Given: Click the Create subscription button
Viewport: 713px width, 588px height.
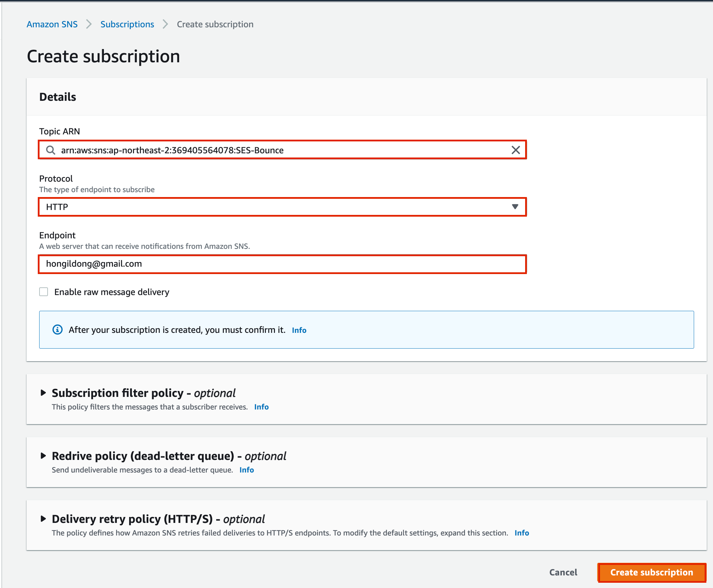Looking at the screenshot, I should click(652, 572).
